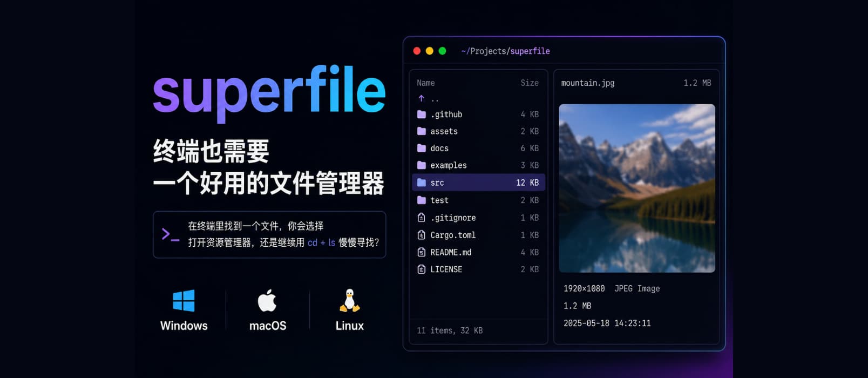Screen dimensions: 868x378
Task: Click the Cargo.toml file icon
Action: point(422,235)
